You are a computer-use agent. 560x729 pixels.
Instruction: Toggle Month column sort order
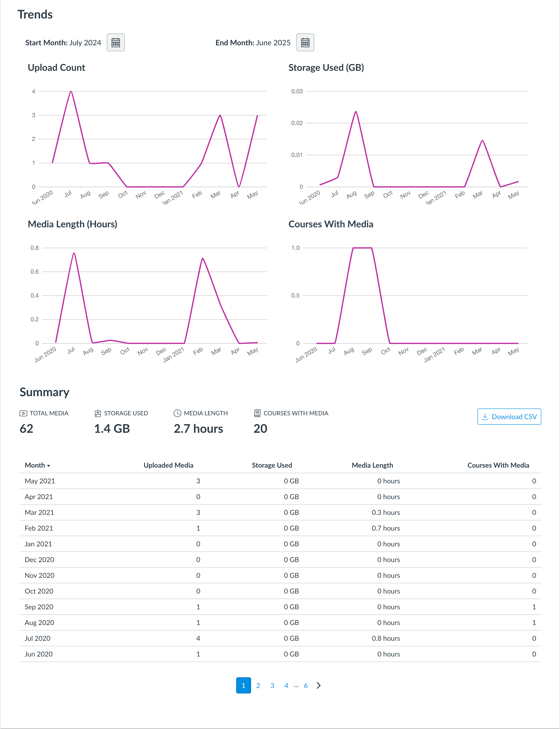35,465
